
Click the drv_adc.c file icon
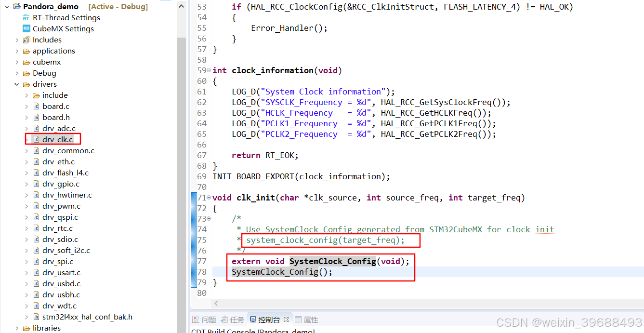pos(36,129)
